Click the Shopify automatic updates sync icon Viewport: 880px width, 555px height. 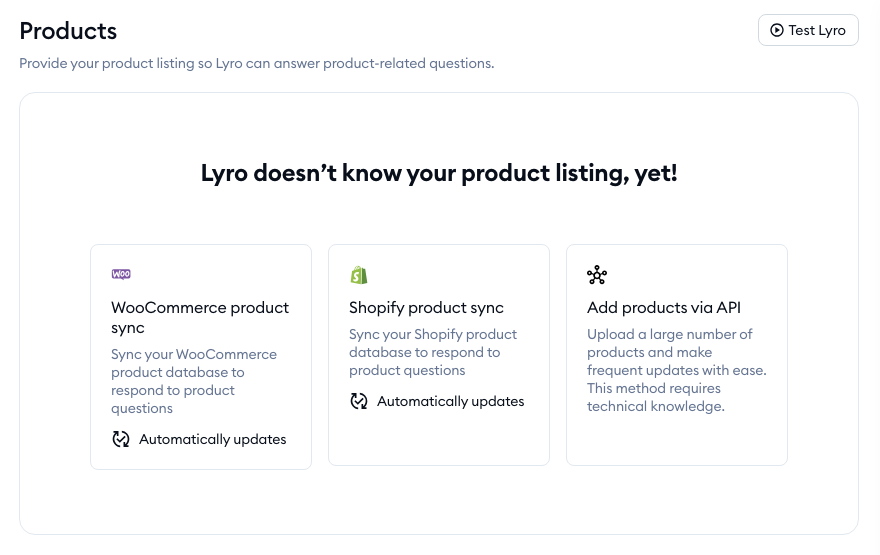point(359,401)
